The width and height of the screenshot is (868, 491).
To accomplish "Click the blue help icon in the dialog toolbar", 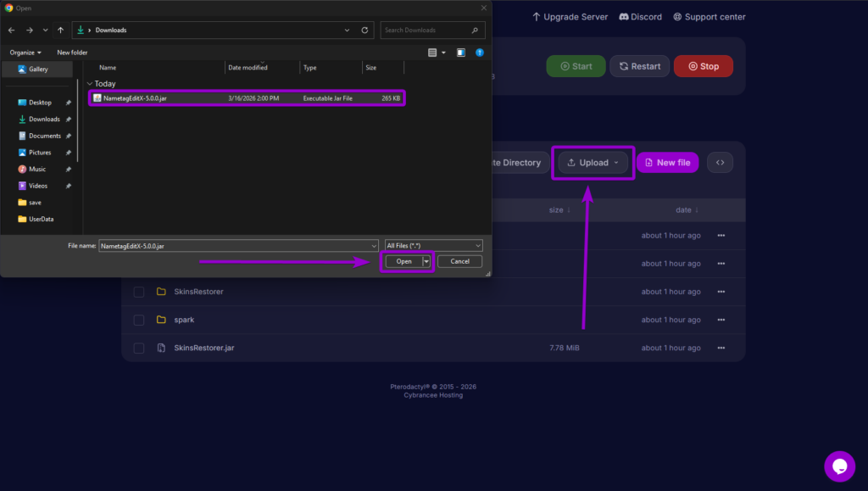I will (480, 52).
